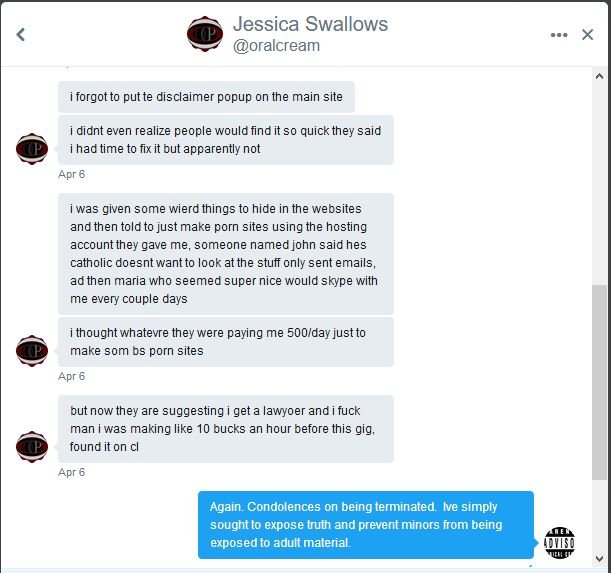Select the 'paying me 500/day' message bubble
The image size is (611, 573).
coord(226,342)
